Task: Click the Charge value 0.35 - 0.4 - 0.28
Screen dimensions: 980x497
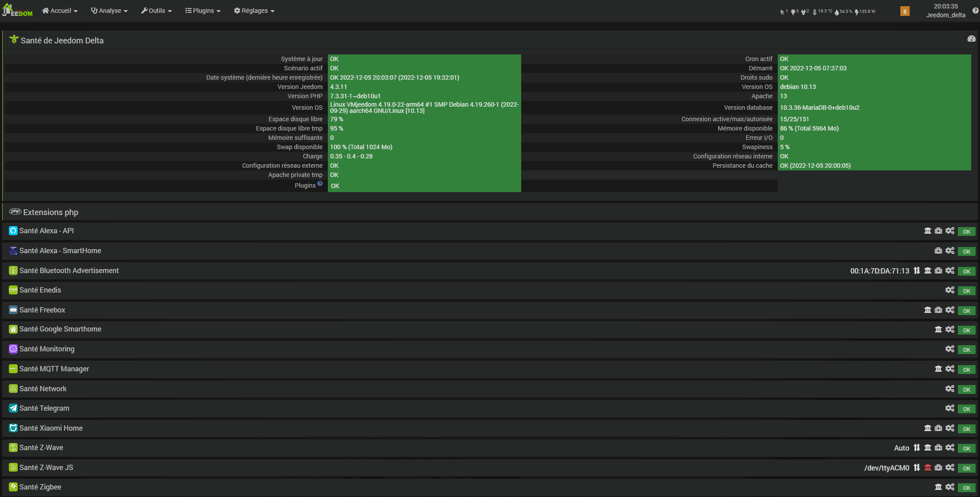Action: [351, 156]
